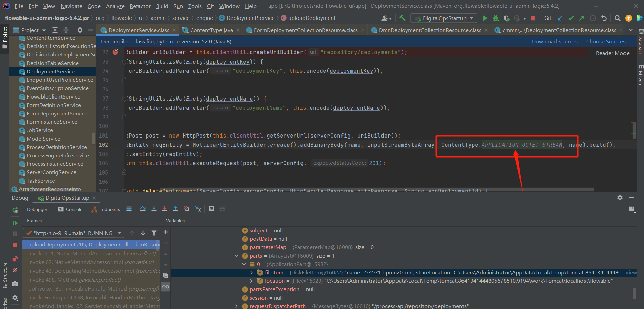This screenshot has width=644, height=309.
Task: Open the Evaluate Expression calculator icon
Action: tap(211, 209)
